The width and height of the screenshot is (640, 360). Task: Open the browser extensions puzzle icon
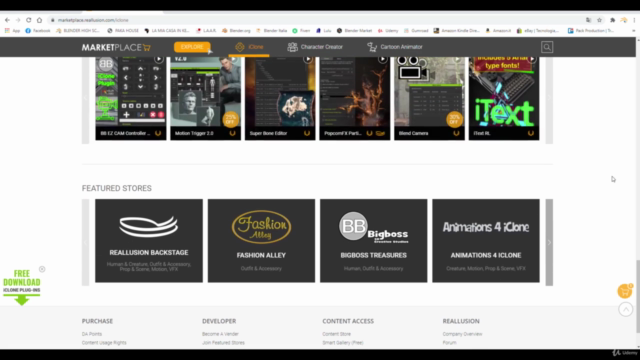tap(612, 20)
